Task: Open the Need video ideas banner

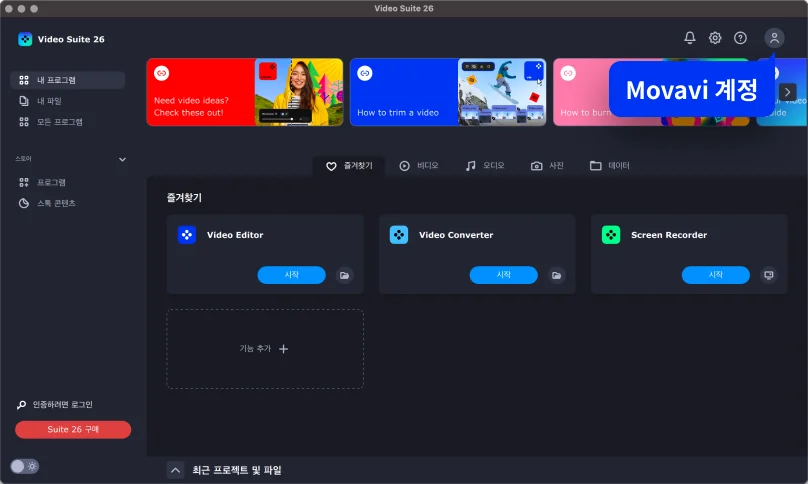Action: tap(245, 92)
